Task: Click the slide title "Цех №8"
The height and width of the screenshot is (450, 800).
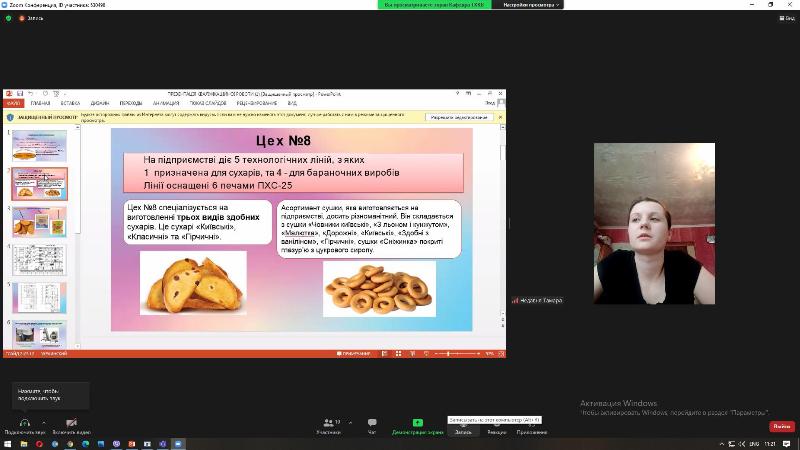Action: pos(283,141)
